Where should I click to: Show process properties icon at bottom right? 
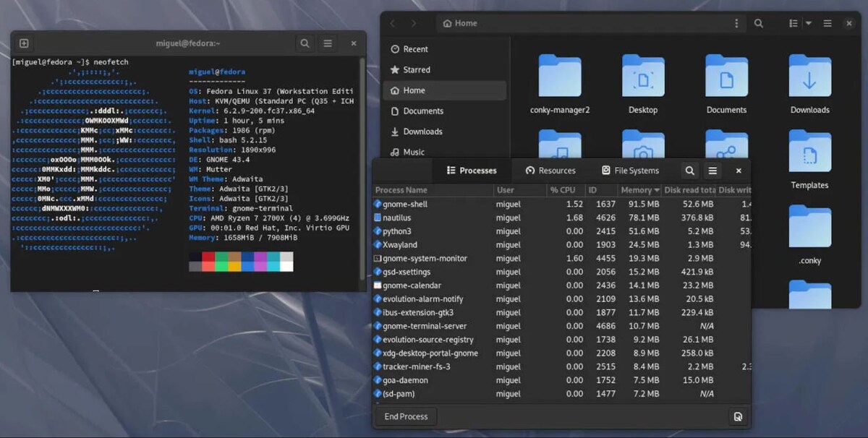coord(738,416)
